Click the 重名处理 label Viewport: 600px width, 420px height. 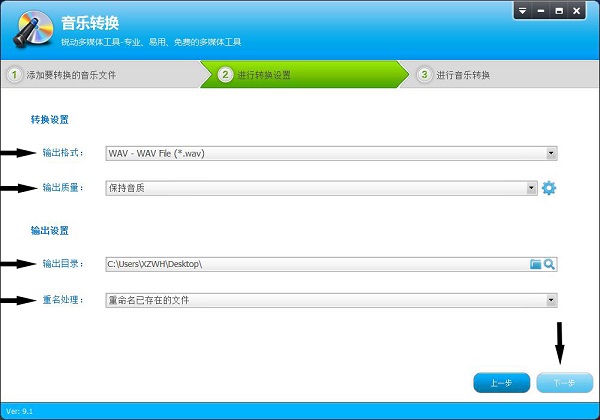point(63,300)
